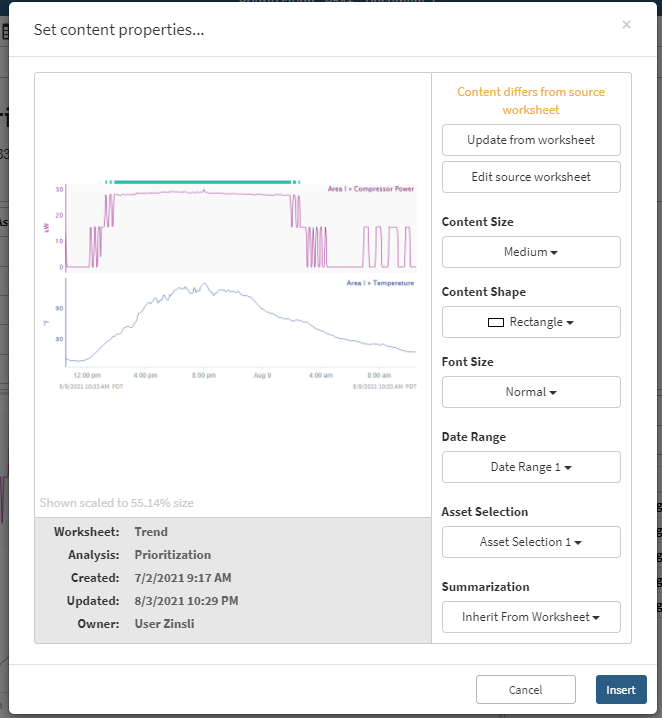Open the Content Size Medium dropdown
This screenshot has width=662, height=718.
pyautogui.click(x=531, y=252)
